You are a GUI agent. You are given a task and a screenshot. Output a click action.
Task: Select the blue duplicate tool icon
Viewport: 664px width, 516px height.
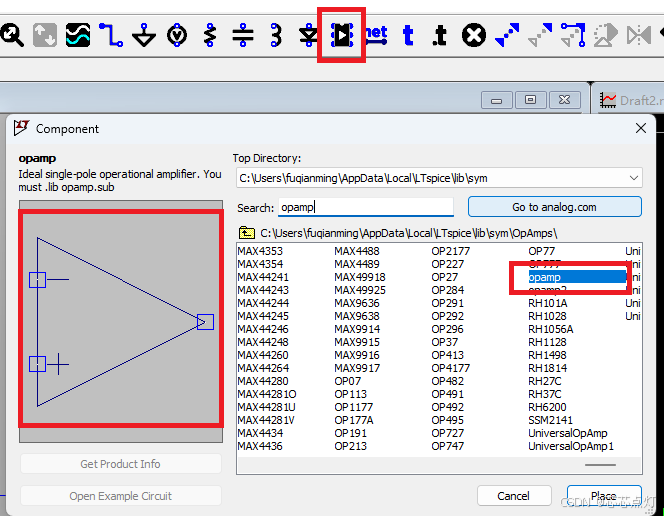click(x=507, y=35)
